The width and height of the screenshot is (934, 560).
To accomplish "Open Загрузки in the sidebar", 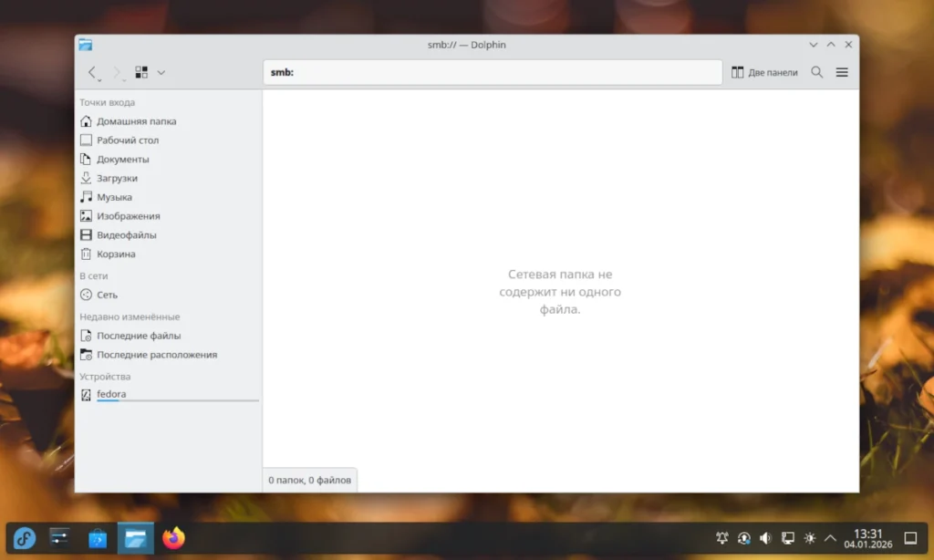I will point(169,178).
